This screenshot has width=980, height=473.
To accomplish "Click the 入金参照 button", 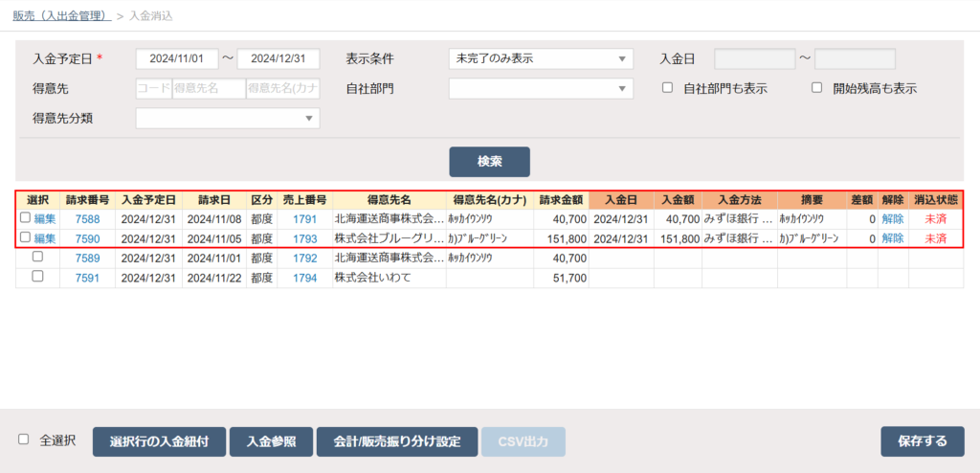I will tap(271, 441).
